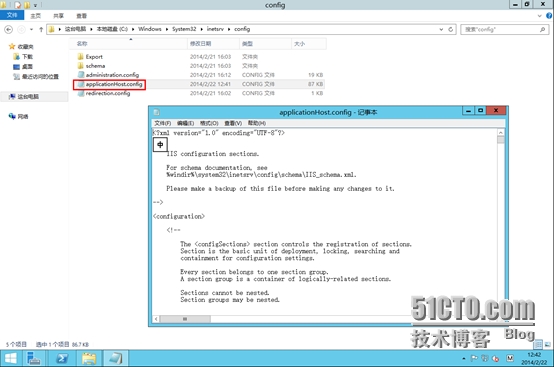Expand breadcrumb arrow after System32
This screenshot has width=554, height=367.
pyautogui.click(x=202, y=29)
